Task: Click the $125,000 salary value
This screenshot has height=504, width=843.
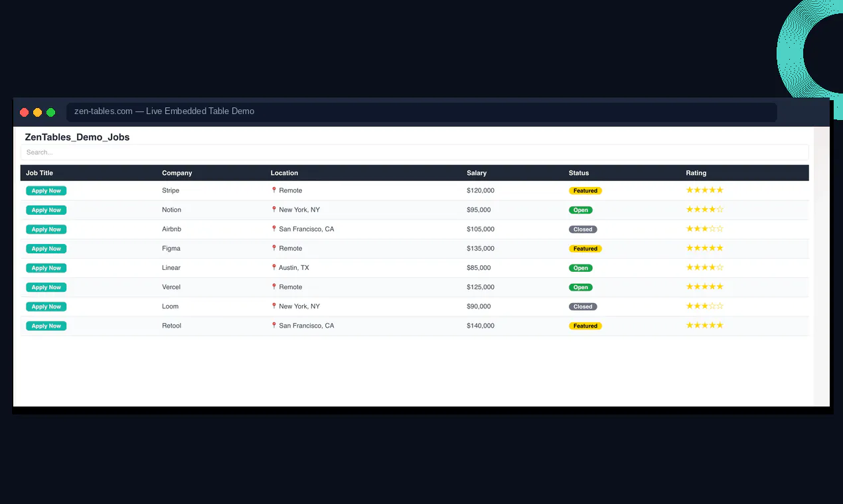Action: pyautogui.click(x=481, y=286)
